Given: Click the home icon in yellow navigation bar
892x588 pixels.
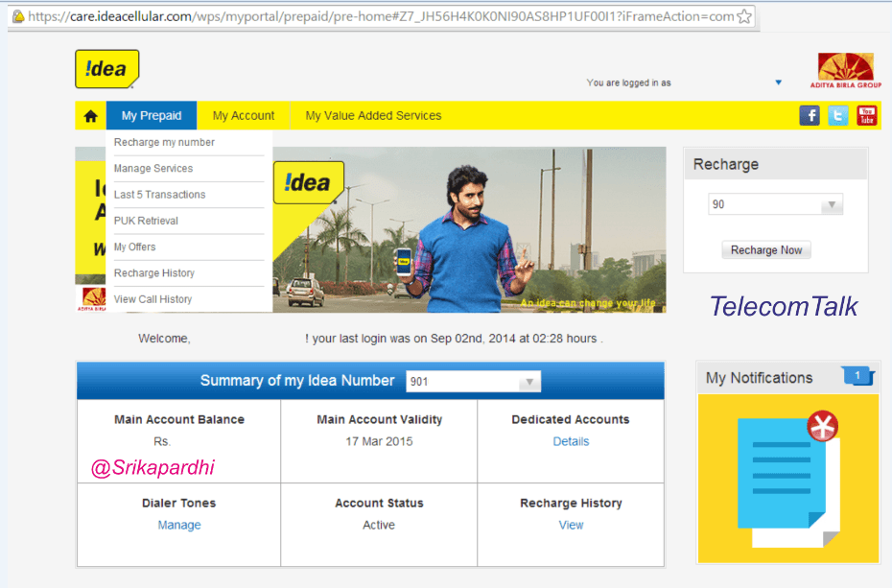Looking at the screenshot, I should pos(90,116).
